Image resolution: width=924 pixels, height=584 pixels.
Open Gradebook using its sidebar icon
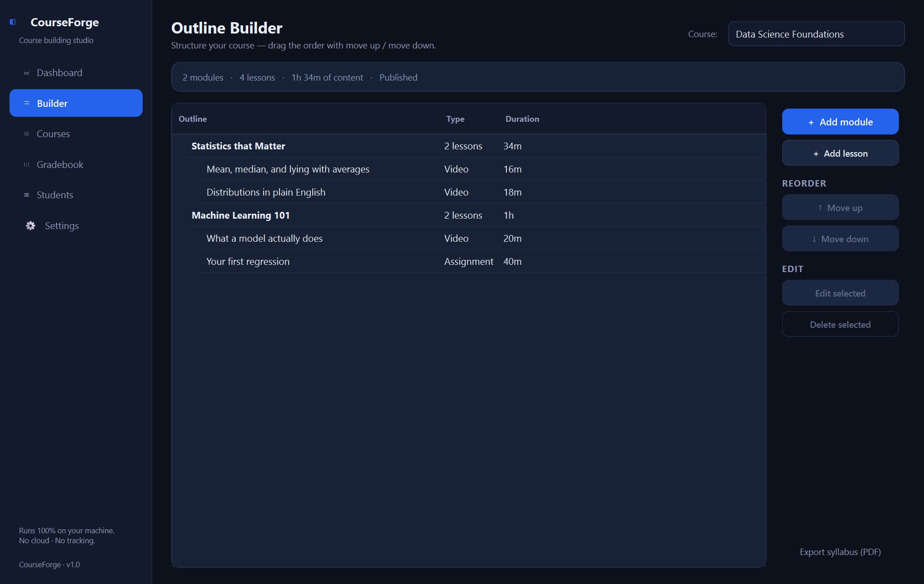point(27,165)
